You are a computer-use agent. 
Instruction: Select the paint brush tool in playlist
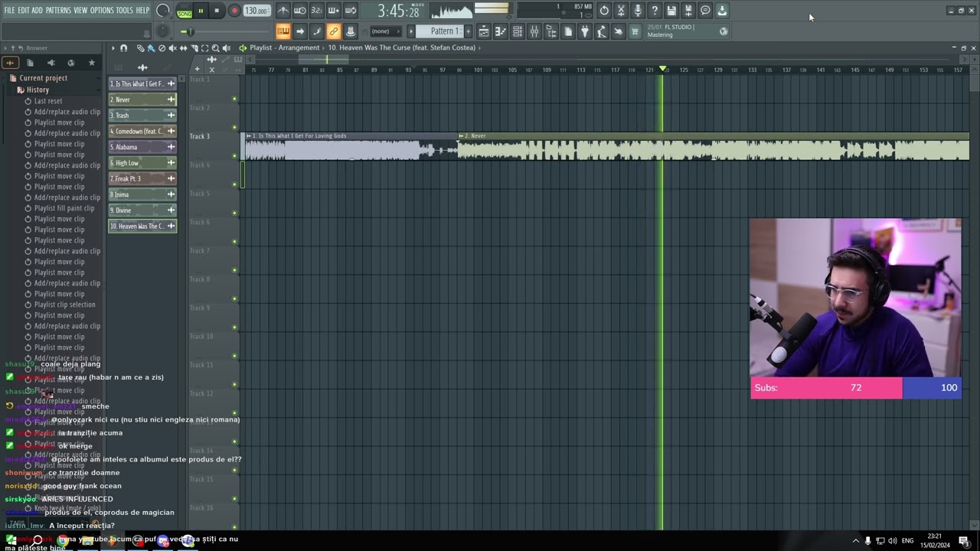click(x=151, y=48)
